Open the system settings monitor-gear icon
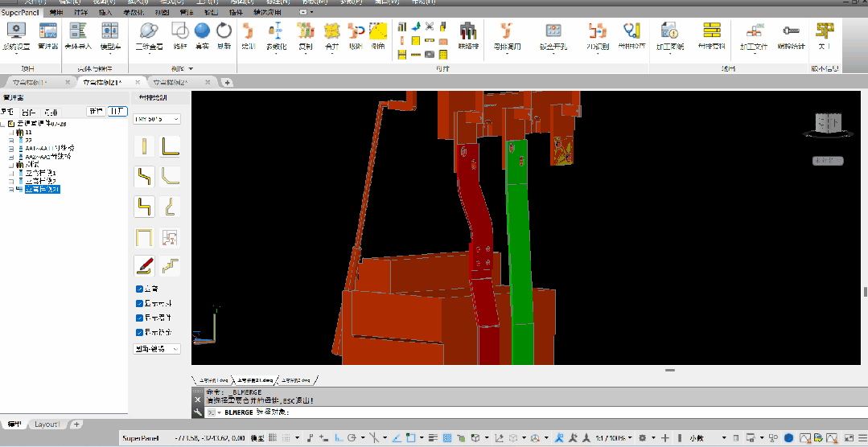868x447 pixels. click(x=17, y=31)
